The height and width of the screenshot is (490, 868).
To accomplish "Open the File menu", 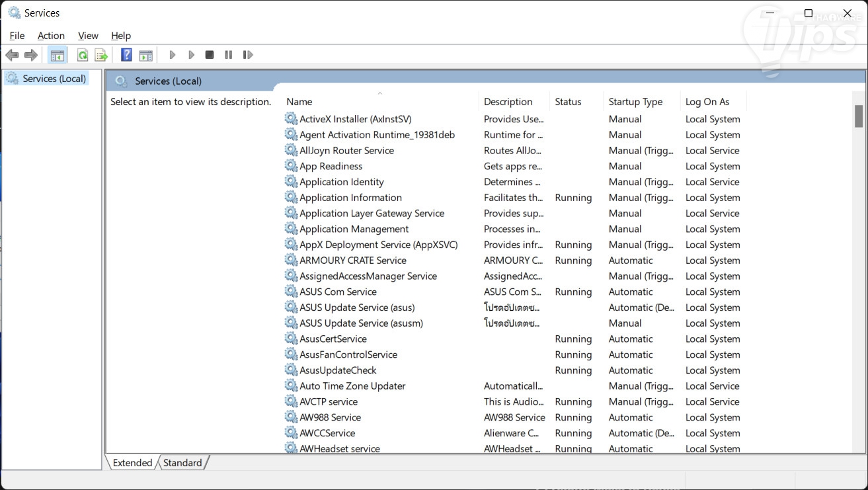I will 17,36.
